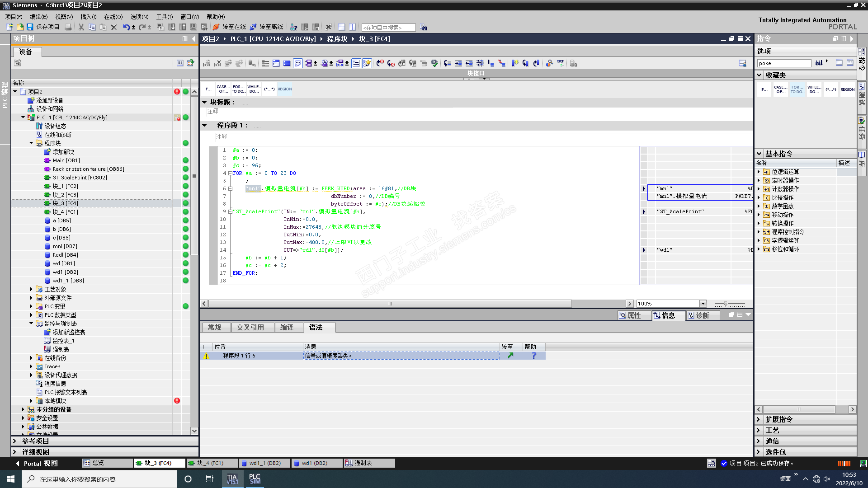Click the IF statement snippet icon

[x=208, y=89]
